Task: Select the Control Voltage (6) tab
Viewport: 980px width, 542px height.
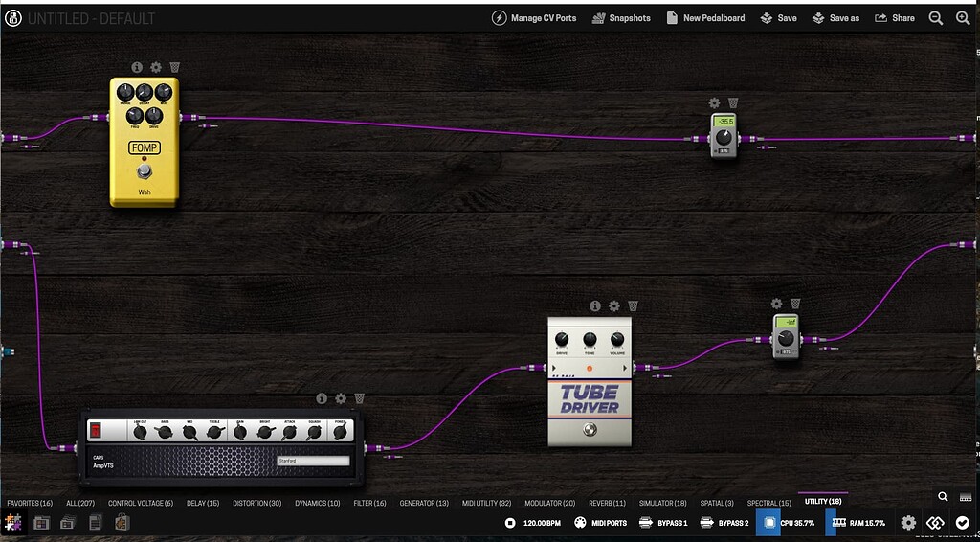Action: coord(141,504)
